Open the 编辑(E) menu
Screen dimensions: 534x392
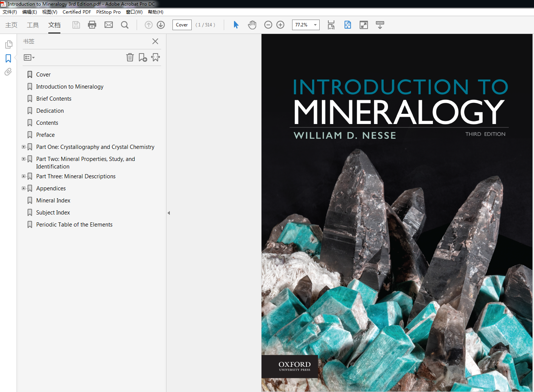pos(29,12)
